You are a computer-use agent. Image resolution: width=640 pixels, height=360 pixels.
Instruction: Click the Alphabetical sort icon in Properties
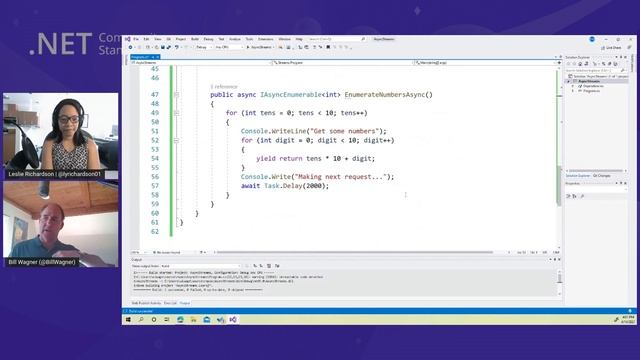575,196
